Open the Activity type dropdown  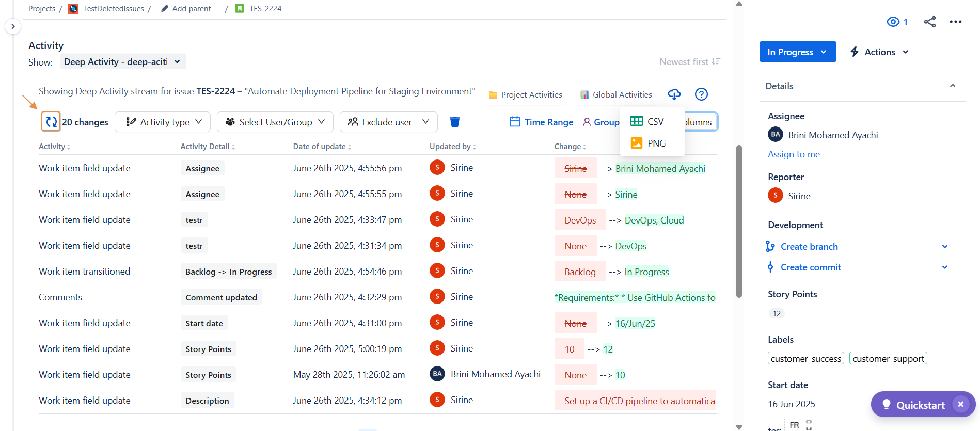[163, 122]
